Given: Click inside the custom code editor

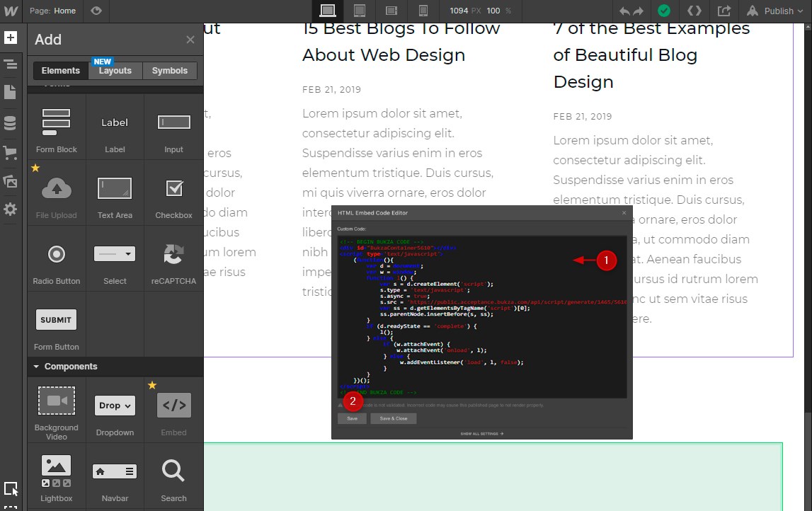Looking at the screenshot, I should click(481, 318).
